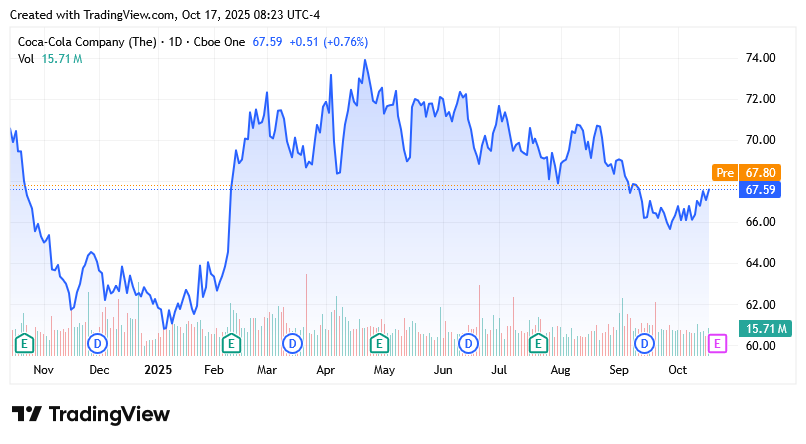Click the pink upcoming earnings marker
Image resolution: width=806 pixels, height=444 pixels.
(x=717, y=343)
